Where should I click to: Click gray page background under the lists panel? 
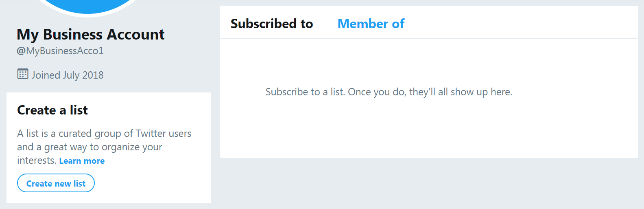pos(429,183)
